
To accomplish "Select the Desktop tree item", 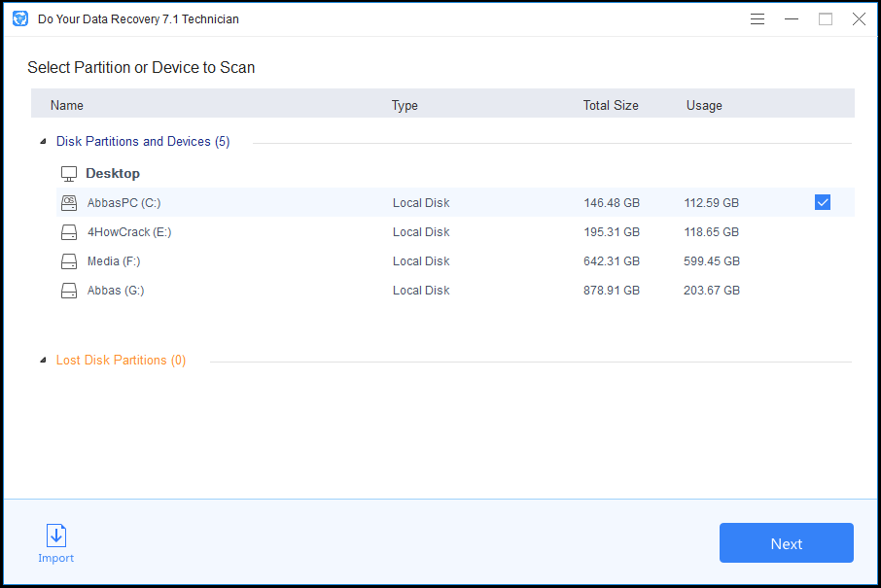I will coord(113,174).
